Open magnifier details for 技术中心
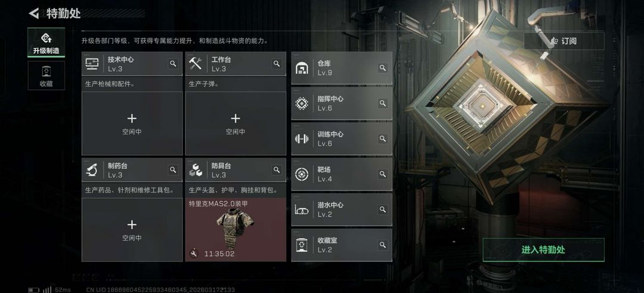This screenshot has width=644, height=293. pyautogui.click(x=174, y=64)
